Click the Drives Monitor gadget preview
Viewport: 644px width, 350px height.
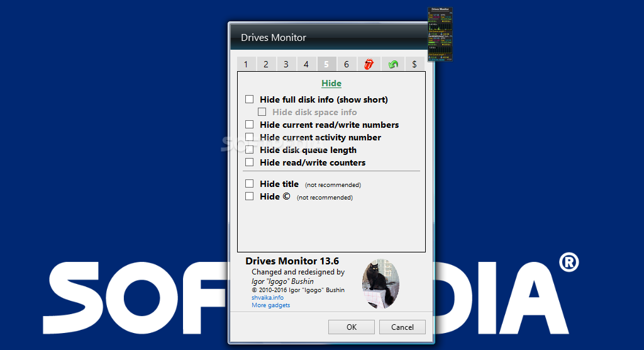(440, 35)
